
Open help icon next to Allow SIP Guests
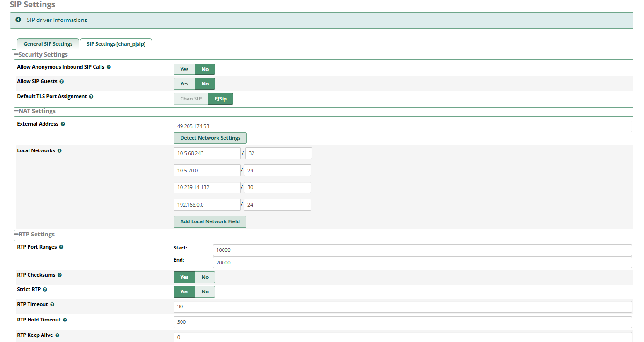point(61,82)
